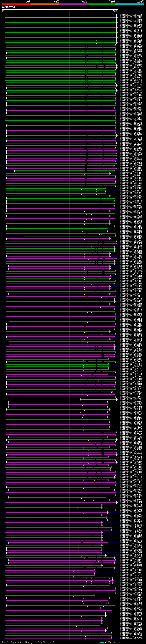Viewport: 146px width, 644px height.
Task: Select hit label UniRef100_Q9LDG2
Action: pyautogui.click(x=131, y=633)
